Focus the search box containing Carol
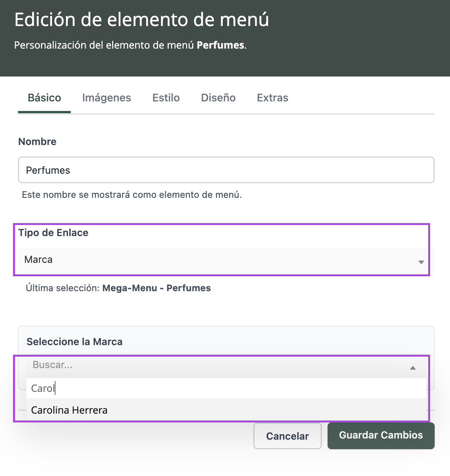450x476 pixels. 226,388
